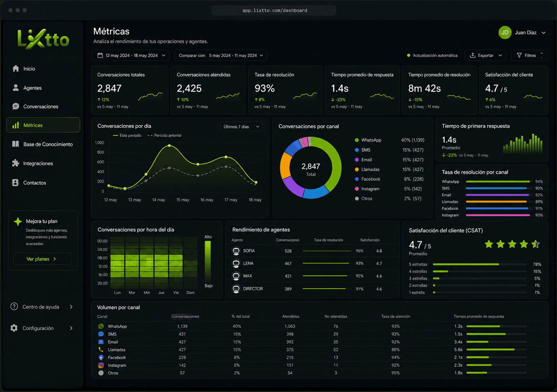
Task: Toggle Email legend entry in donut chart
Action: point(363,159)
